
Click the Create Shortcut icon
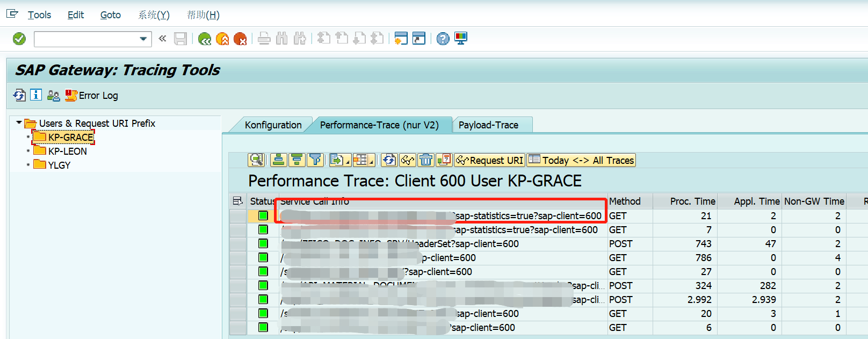pos(419,39)
